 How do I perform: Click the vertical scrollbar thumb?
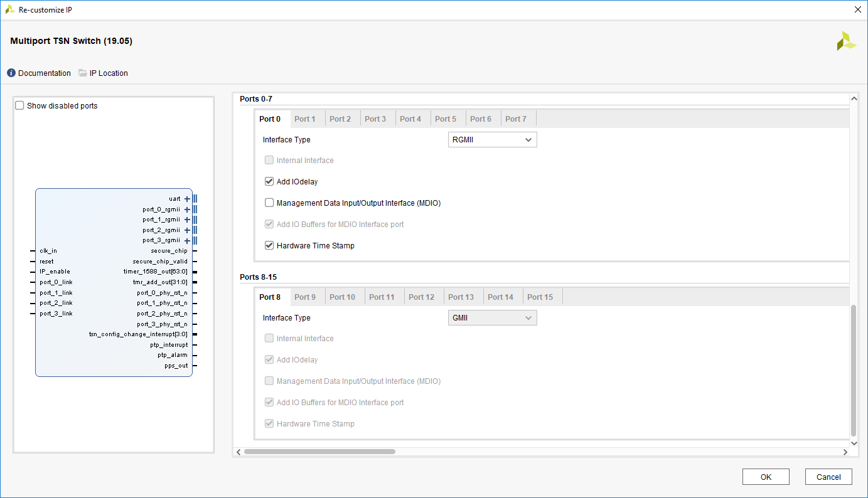tap(854, 370)
